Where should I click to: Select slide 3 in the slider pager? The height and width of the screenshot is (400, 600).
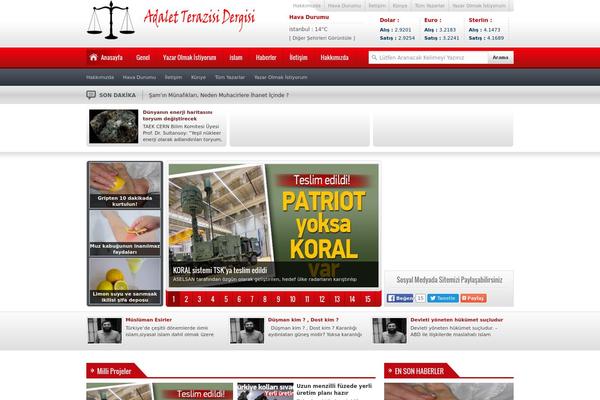199,299
